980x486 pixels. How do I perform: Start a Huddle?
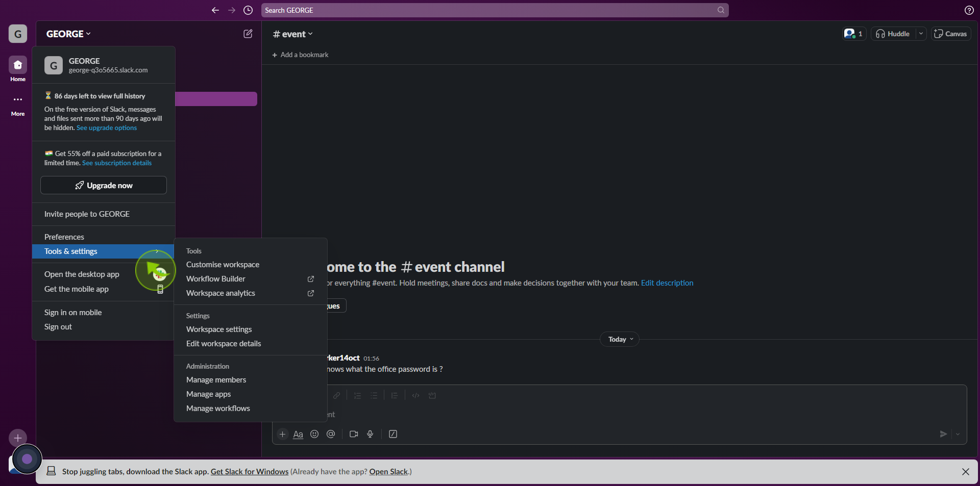pos(893,34)
